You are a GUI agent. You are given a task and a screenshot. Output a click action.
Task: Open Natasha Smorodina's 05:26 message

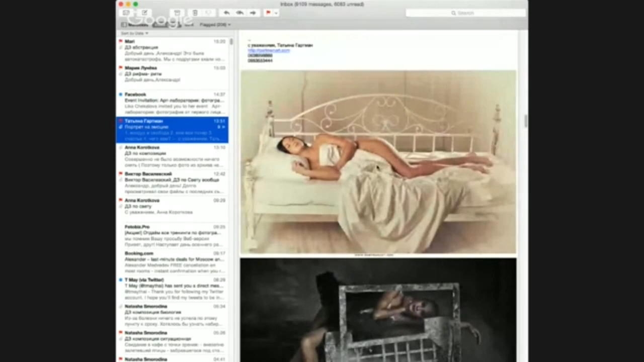(173, 342)
